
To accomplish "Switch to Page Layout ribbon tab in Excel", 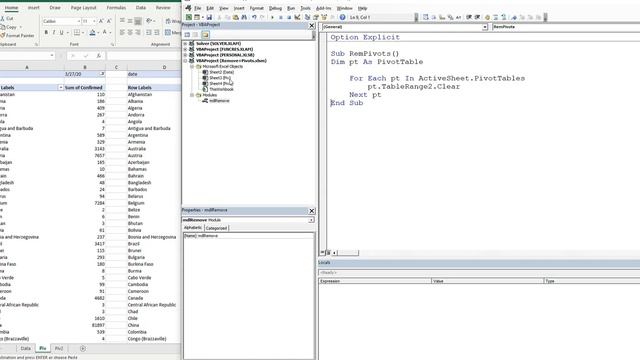I will (x=83, y=8).
